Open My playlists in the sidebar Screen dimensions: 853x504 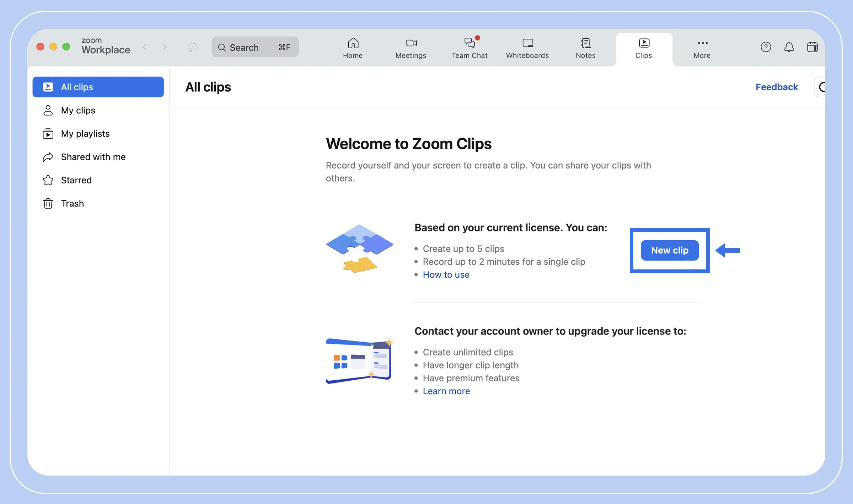pos(98,134)
